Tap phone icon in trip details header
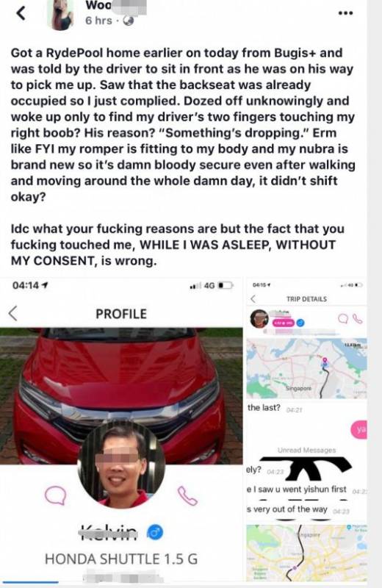The height and width of the screenshot is (588, 382). point(358,319)
